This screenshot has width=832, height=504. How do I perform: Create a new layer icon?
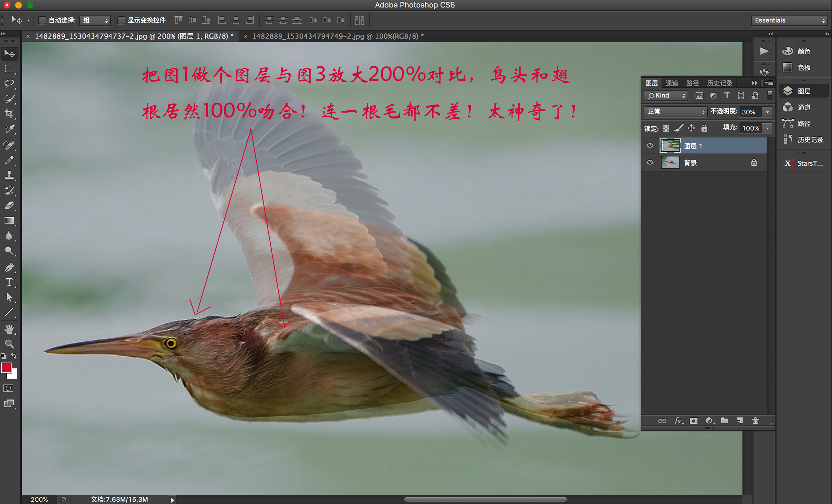coord(740,421)
